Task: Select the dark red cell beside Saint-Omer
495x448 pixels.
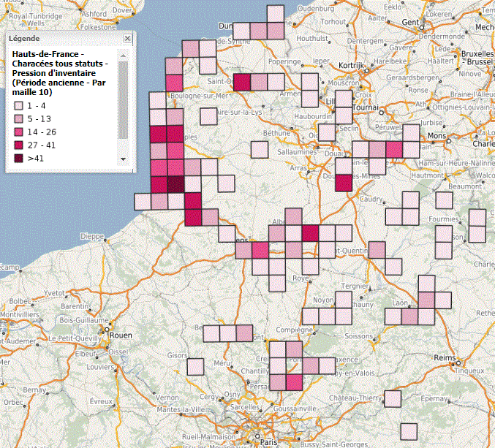Action: click(x=242, y=81)
